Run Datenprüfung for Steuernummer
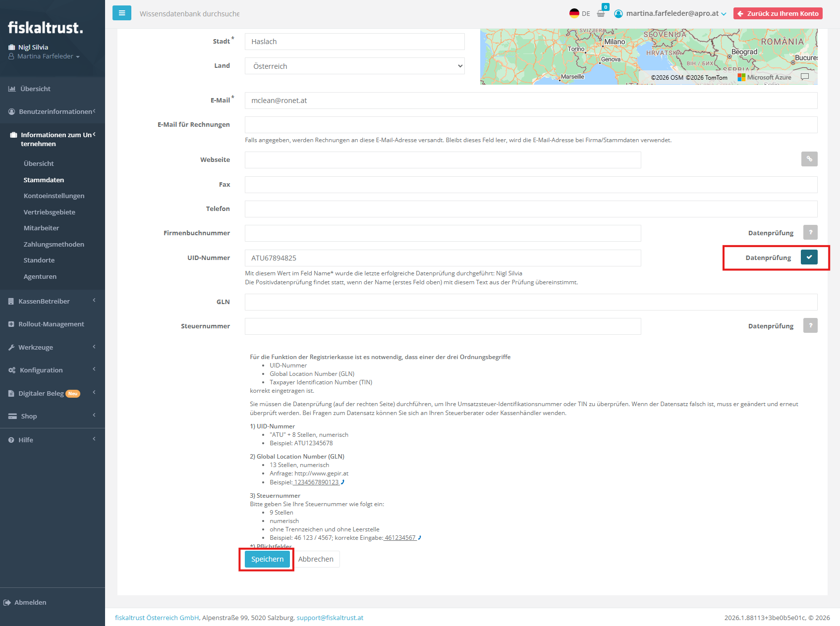 810,325
